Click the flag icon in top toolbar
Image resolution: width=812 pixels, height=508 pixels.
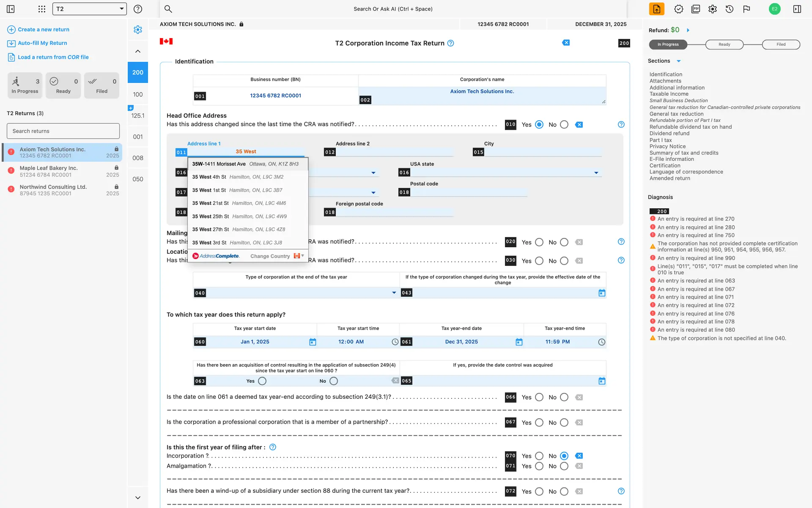746,9
